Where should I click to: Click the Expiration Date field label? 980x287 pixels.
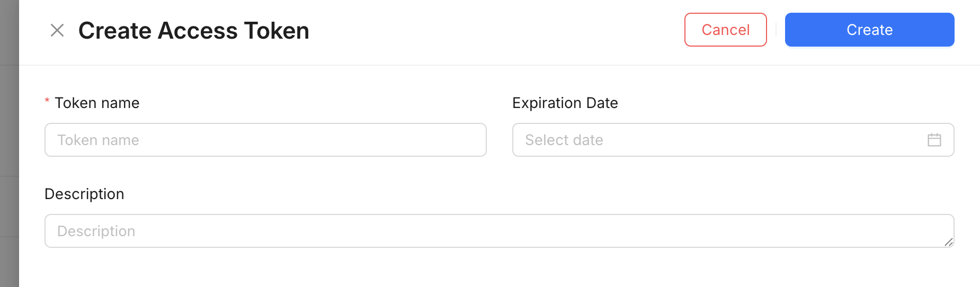(565, 103)
